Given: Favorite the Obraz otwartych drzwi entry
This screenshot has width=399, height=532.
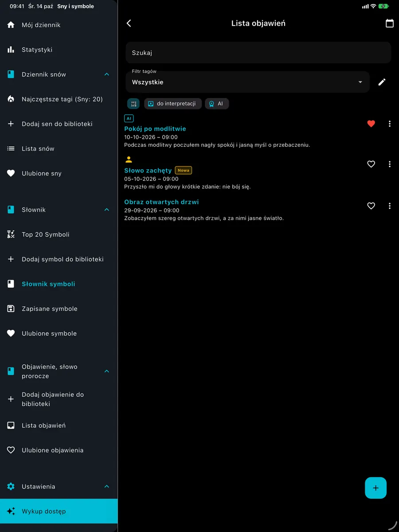Looking at the screenshot, I should [x=371, y=206].
